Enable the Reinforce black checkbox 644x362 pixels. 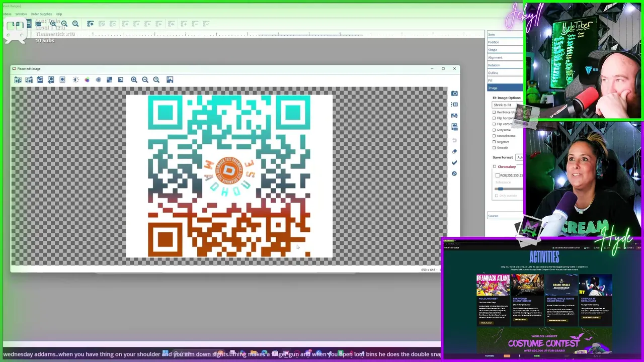494,112
